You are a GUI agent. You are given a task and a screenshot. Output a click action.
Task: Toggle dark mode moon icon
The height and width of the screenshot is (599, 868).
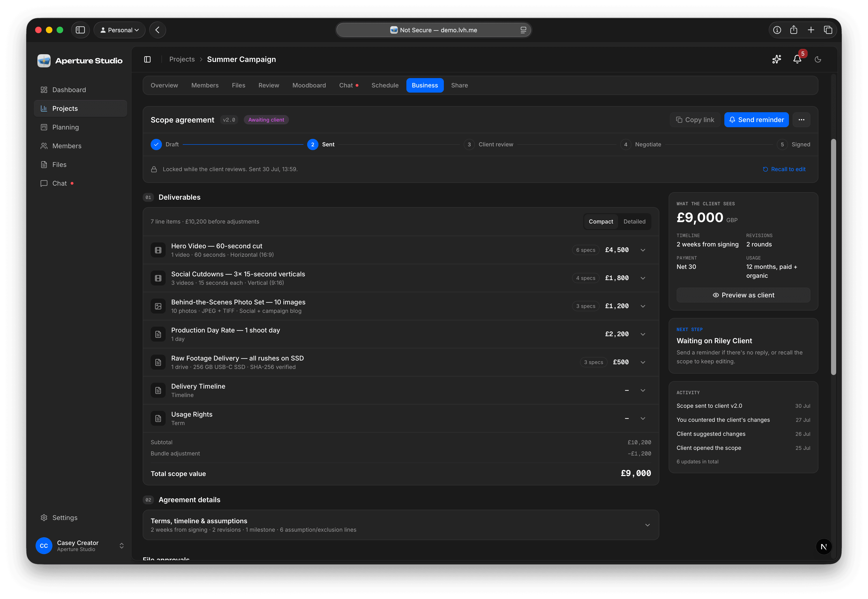818,59
